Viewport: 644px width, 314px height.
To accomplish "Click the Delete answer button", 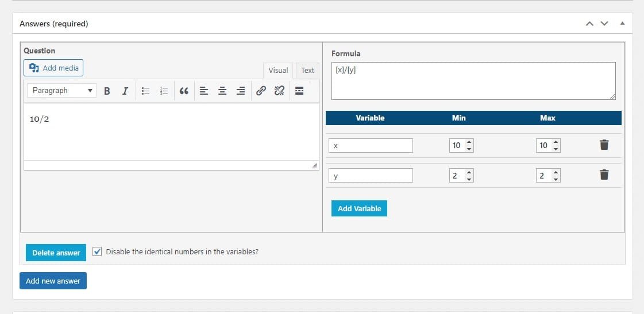I will (x=56, y=253).
